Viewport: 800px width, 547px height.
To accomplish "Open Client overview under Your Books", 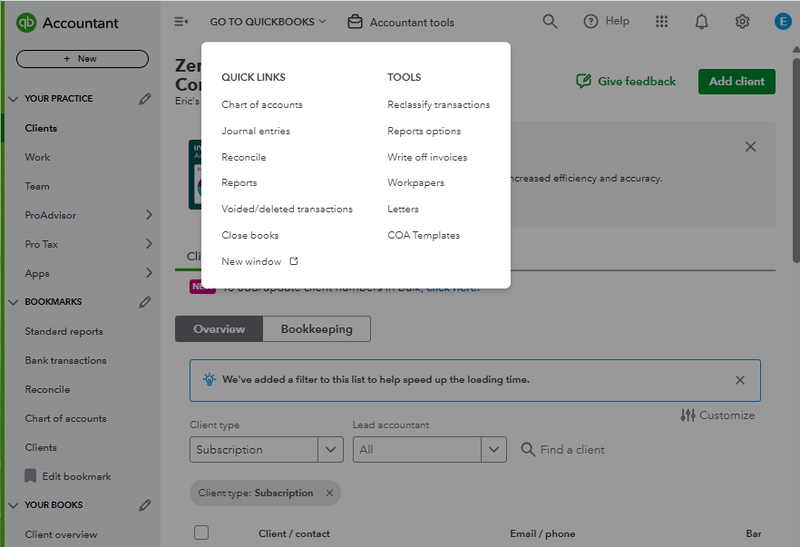I will [61, 534].
